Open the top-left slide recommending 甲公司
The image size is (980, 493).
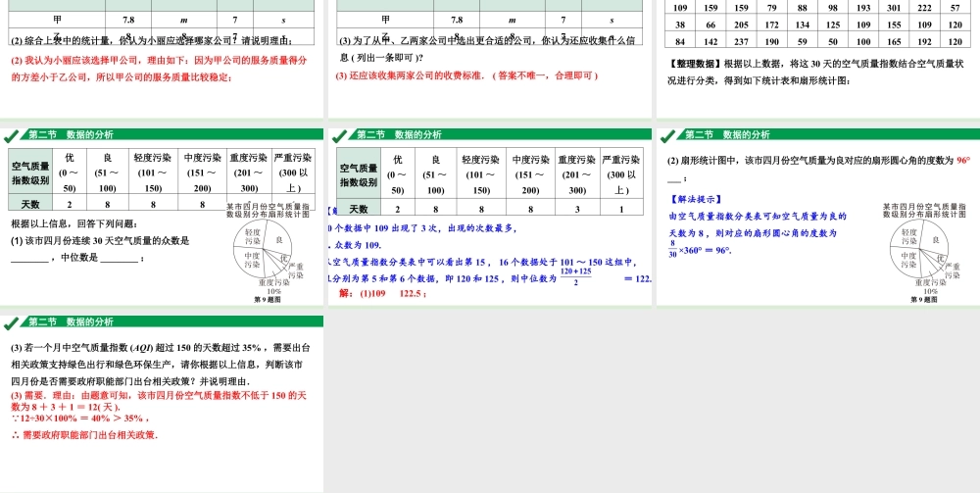(x=162, y=59)
